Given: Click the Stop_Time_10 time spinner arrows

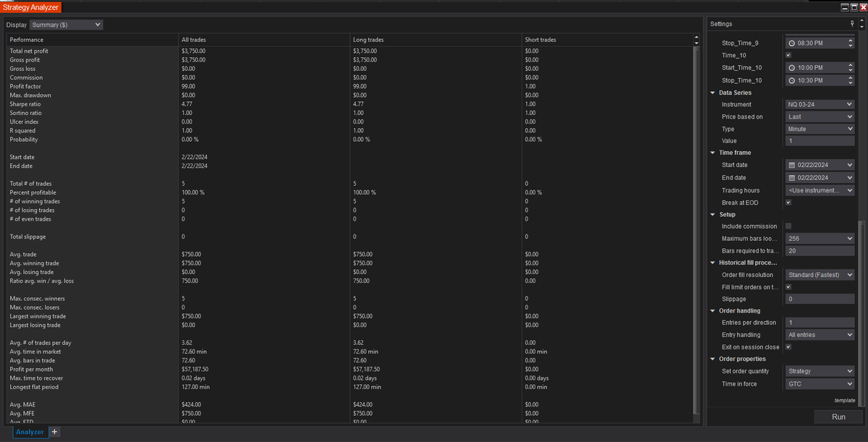Looking at the screenshot, I should [x=850, y=80].
